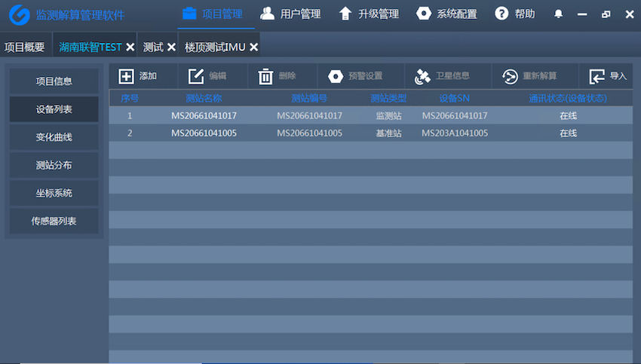Click the 在线 status in row 1

pos(569,115)
